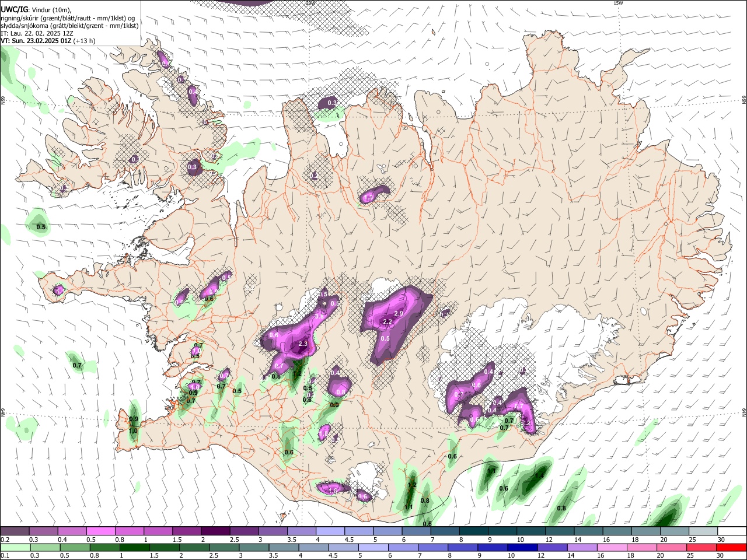Screen dimensions: 747x560
Task: Click the "UWC/IG" title text
Action: point(14,9)
